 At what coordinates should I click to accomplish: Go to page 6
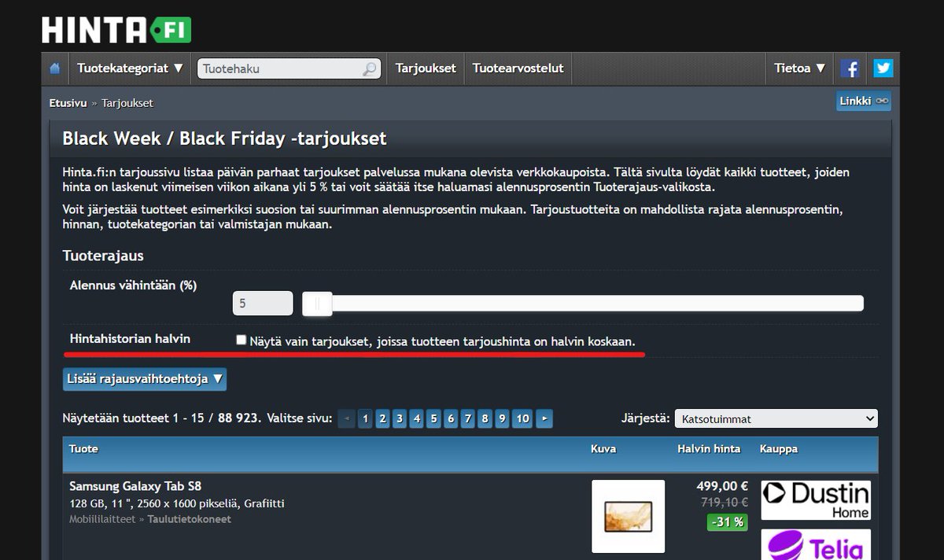point(451,418)
